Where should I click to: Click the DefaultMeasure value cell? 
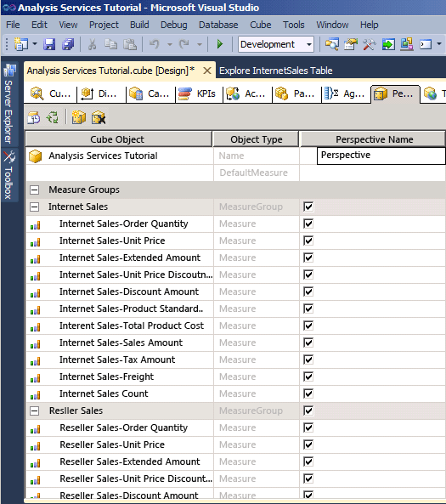click(x=373, y=173)
